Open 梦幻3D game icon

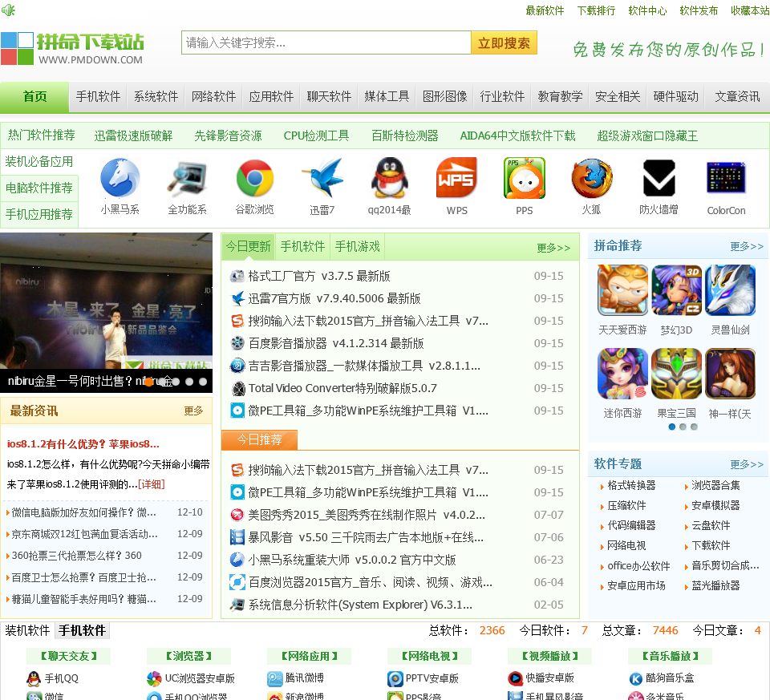[x=677, y=290]
